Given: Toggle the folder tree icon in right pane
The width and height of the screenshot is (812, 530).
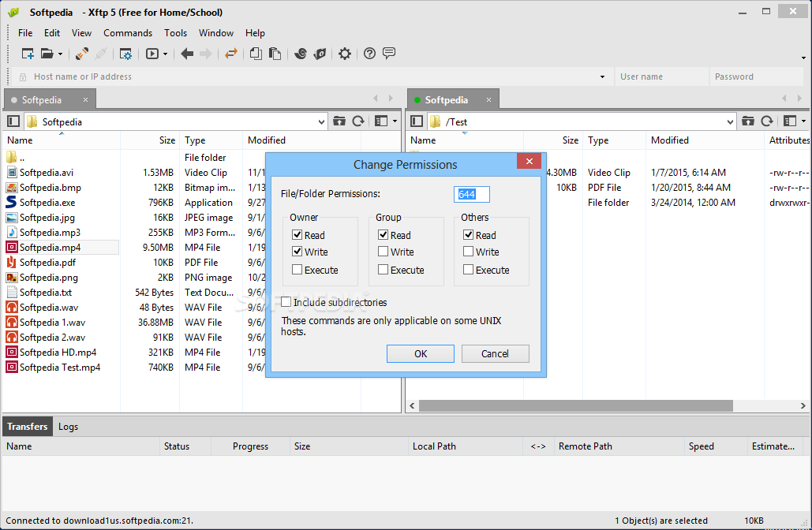Looking at the screenshot, I should tap(417, 121).
